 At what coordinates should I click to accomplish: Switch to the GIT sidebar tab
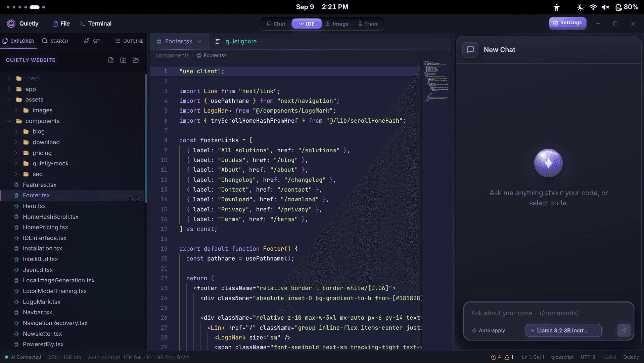click(x=92, y=41)
